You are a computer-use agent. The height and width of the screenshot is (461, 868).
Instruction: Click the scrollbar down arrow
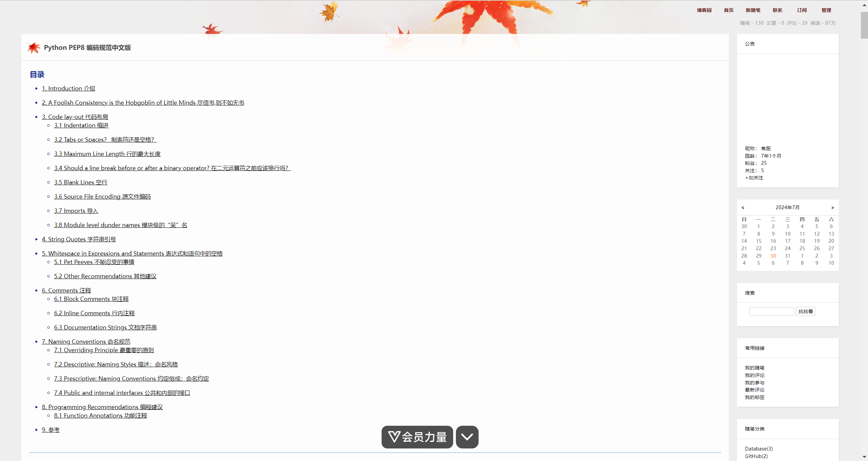tap(864, 457)
